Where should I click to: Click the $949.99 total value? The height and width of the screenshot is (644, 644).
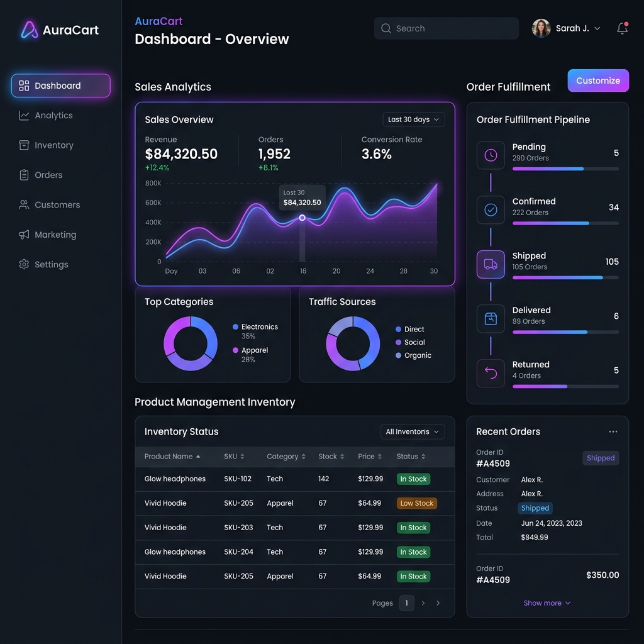point(535,537)
